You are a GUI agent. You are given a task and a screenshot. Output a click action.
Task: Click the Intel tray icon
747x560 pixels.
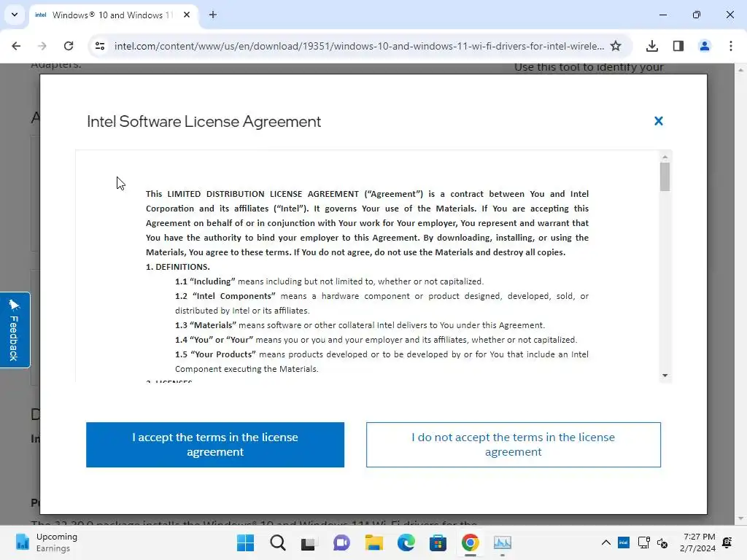pyautogui.click(x=624, y=542)
